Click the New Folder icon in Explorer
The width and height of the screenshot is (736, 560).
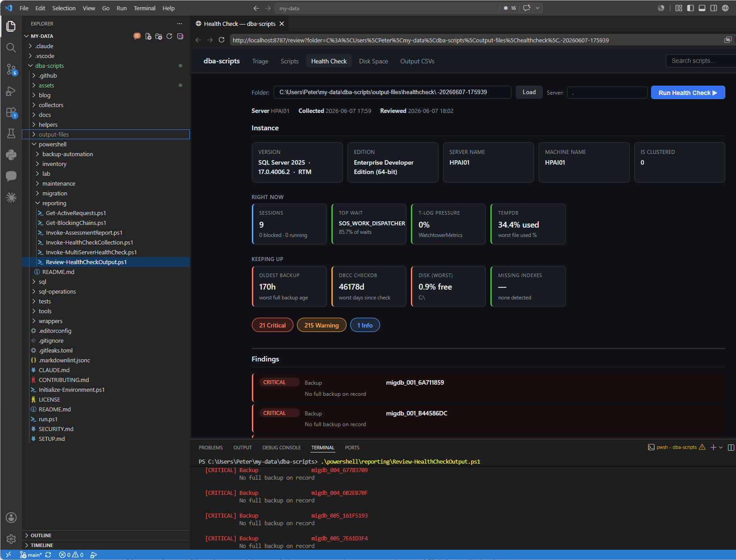[159, 36]
